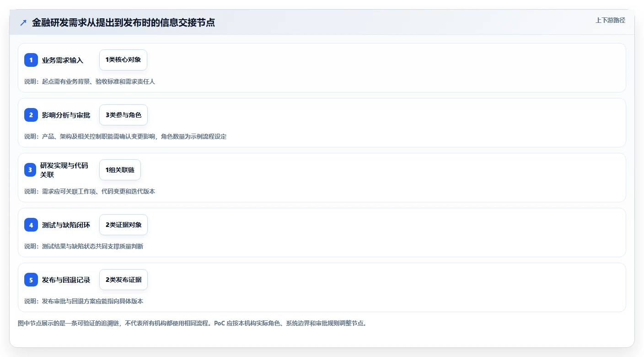Click the note about 产品、架构及相关控制职能

[125, 136]
